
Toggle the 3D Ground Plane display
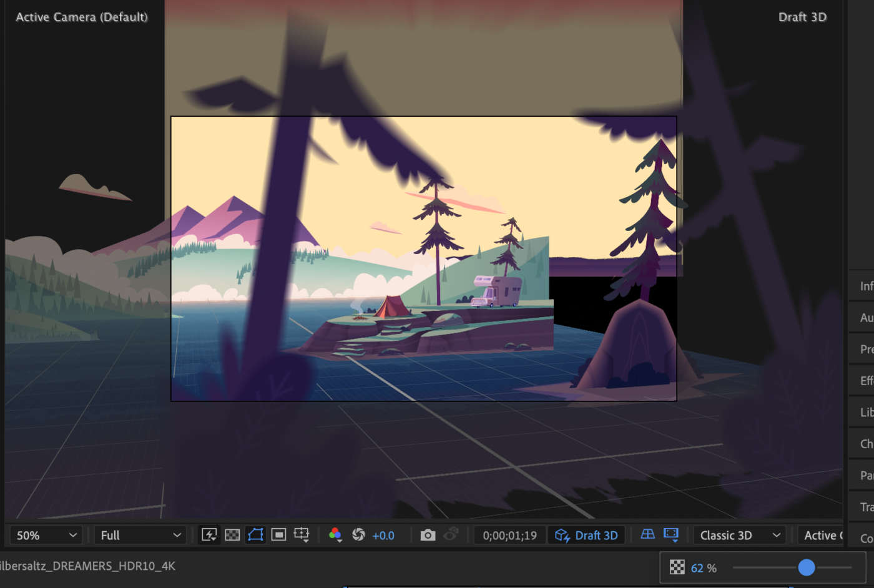tap(646, 535)
